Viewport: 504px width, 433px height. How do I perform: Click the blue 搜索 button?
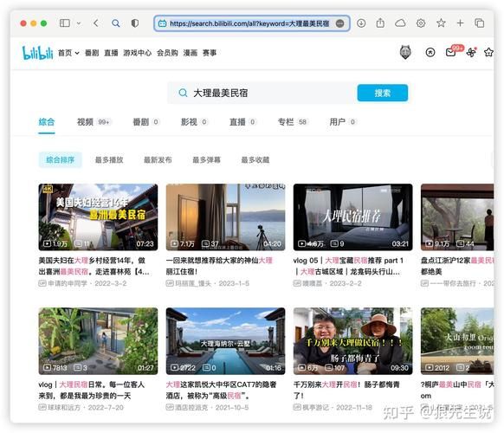pyautogui.click(x=383, y=93)
